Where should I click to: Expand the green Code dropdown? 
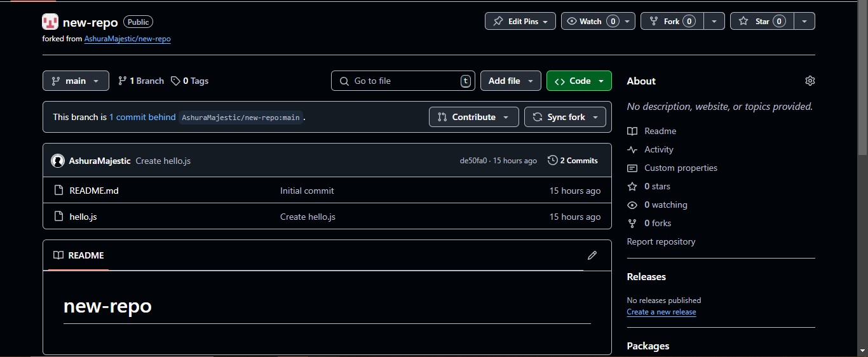[x=579, y=81]
